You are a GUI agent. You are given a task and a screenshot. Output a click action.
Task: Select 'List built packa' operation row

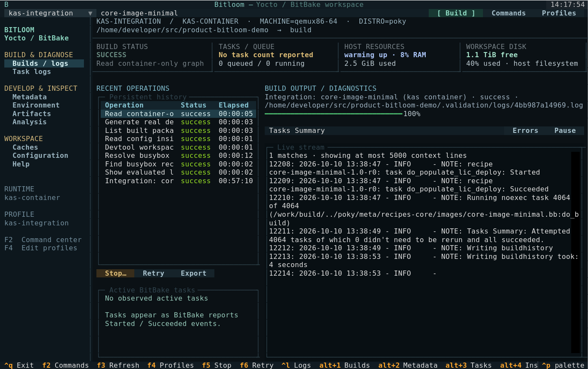pyautogui.click(x=178, y=131)
